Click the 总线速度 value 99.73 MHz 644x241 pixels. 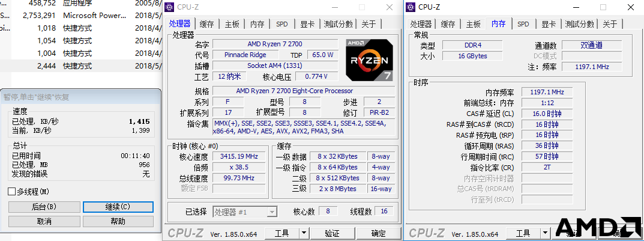click(239, 178)
